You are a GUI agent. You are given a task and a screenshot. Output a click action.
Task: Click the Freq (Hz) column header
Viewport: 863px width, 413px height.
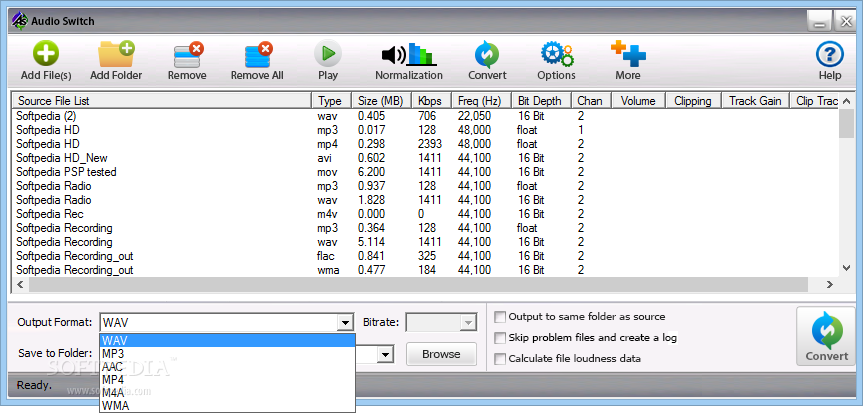tap(482, 101)
